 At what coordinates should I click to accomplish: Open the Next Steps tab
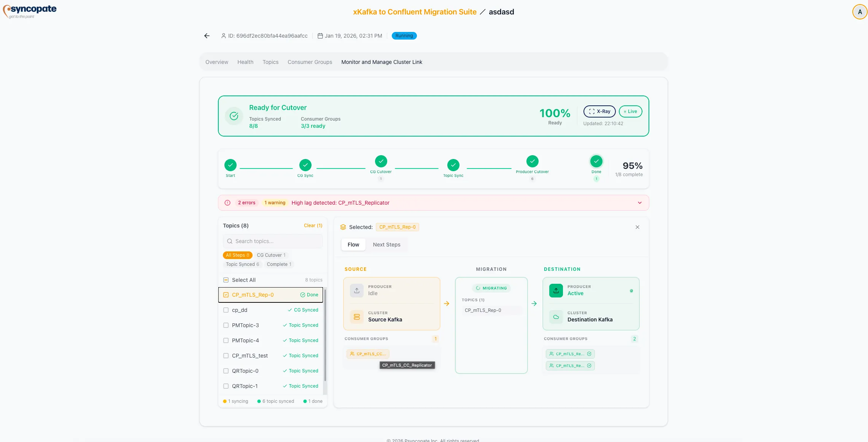pyautogui.click(x=386, y=245)
